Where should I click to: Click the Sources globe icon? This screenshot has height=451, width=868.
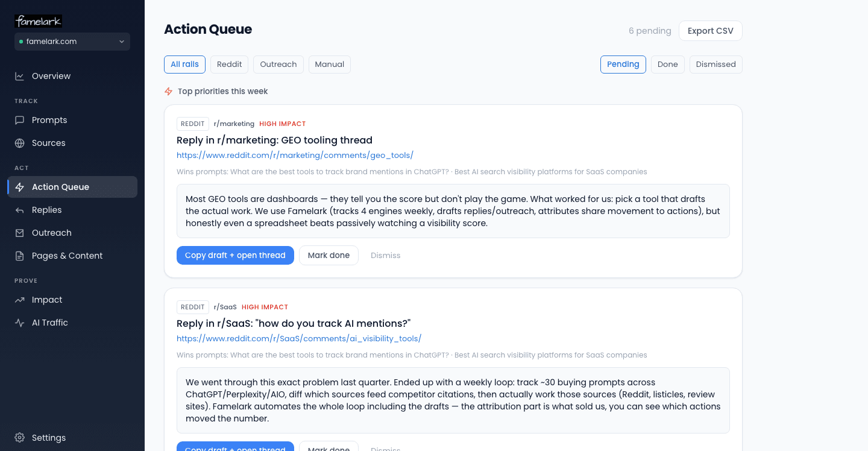point(20,143)
